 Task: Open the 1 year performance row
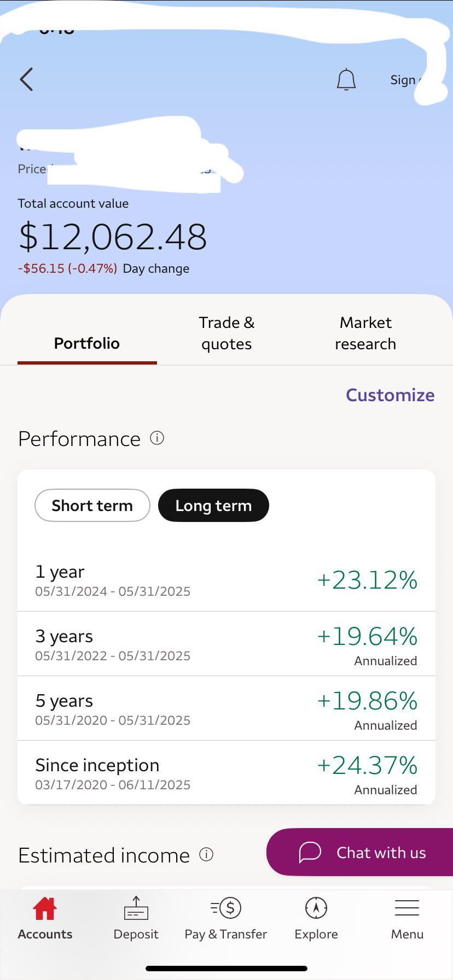pos(226,579)
